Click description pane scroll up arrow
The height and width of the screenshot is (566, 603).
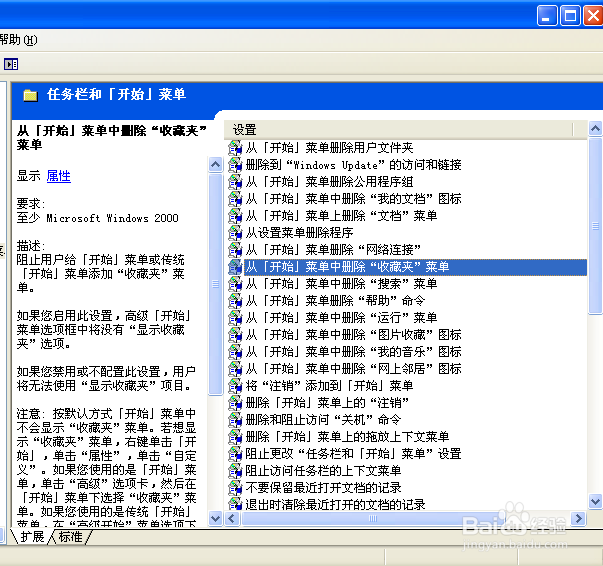(215, 165)
